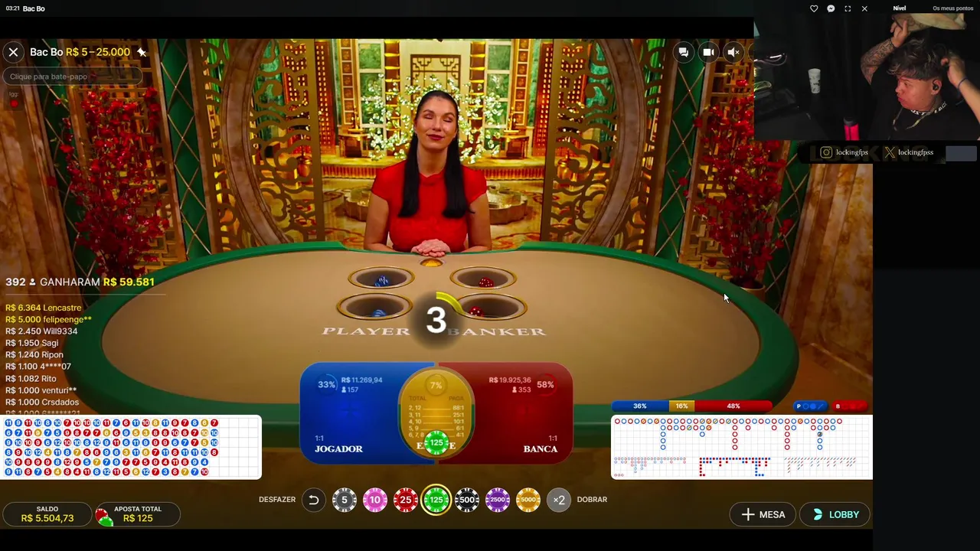
Task: Click the SALDO balance display
Action: [47, 514]
